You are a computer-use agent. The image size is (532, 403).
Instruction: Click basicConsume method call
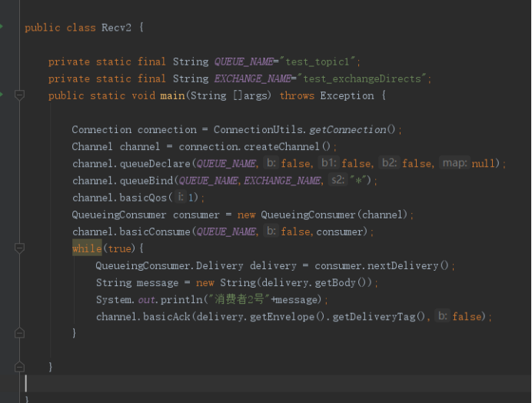point(155,231)
